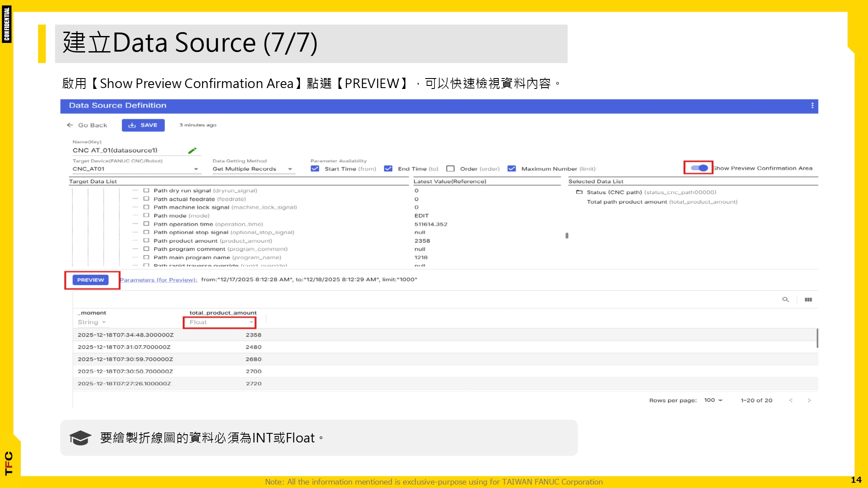
Task: Check the Path dry run signal checkbox
Action: coord(147,190)
